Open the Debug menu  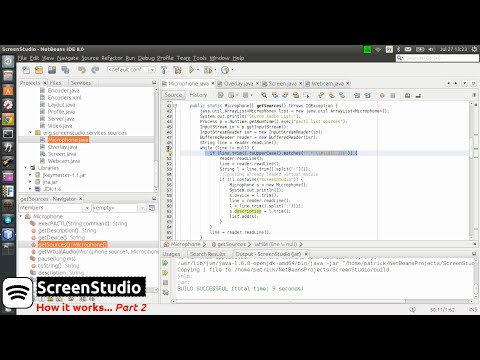tap(146, 58)
